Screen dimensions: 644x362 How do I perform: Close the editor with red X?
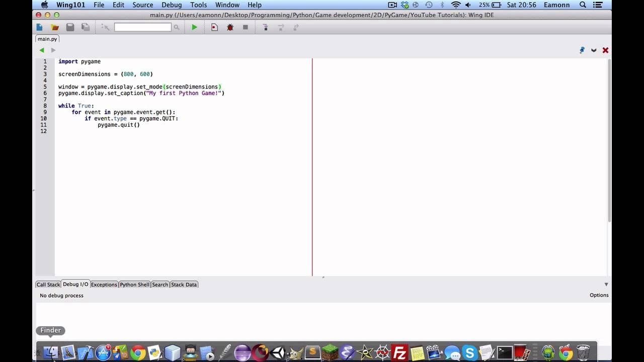pos(605,50)
